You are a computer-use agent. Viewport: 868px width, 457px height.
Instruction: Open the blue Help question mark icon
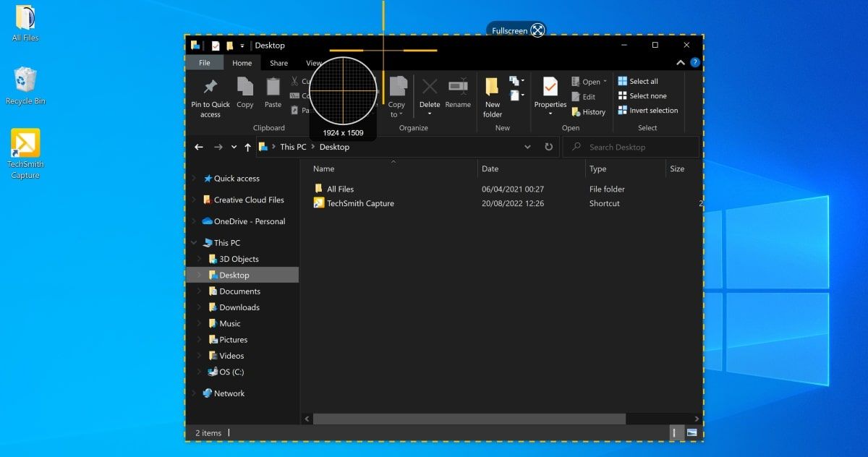pyautogui.click(x=695, y=63)
